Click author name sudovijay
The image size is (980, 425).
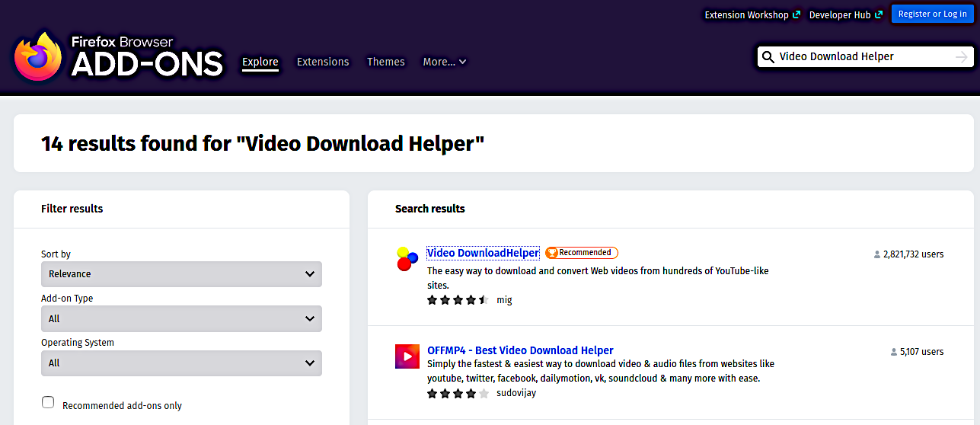[x=516, y=394]
